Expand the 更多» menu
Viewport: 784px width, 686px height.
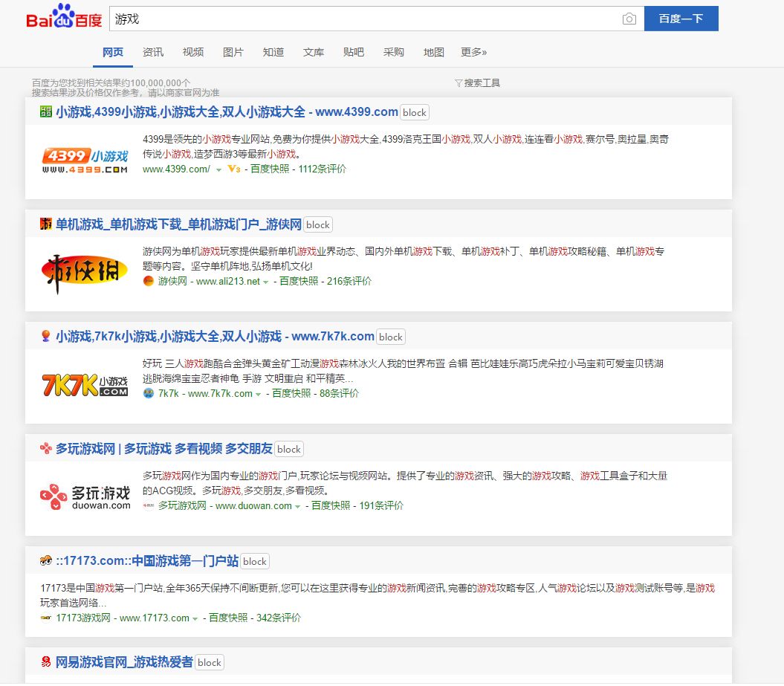pyautogui.click(x=473, y=52)
